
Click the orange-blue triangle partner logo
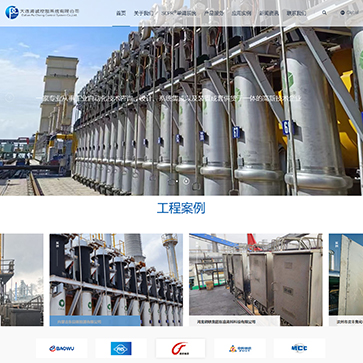click(x=240, y=348)
